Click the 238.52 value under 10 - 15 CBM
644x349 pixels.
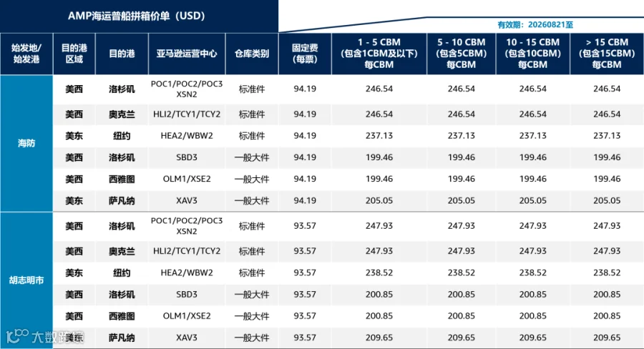coord(532,272)
